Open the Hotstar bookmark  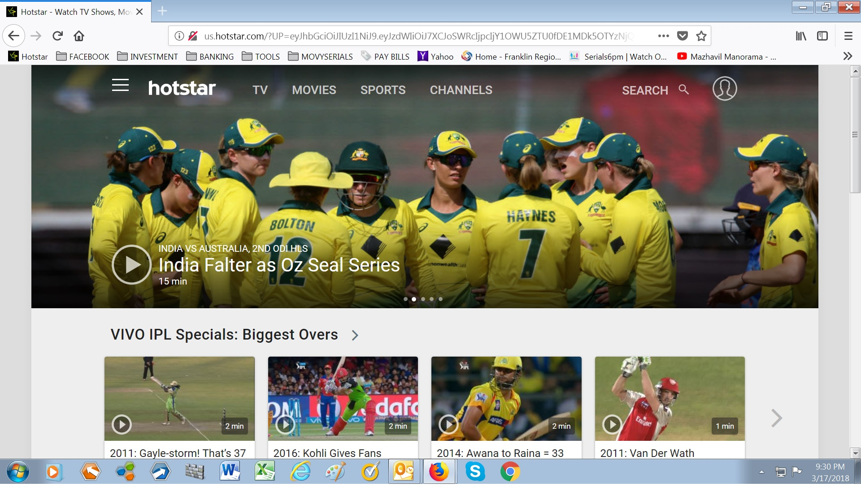click(28, 56)
